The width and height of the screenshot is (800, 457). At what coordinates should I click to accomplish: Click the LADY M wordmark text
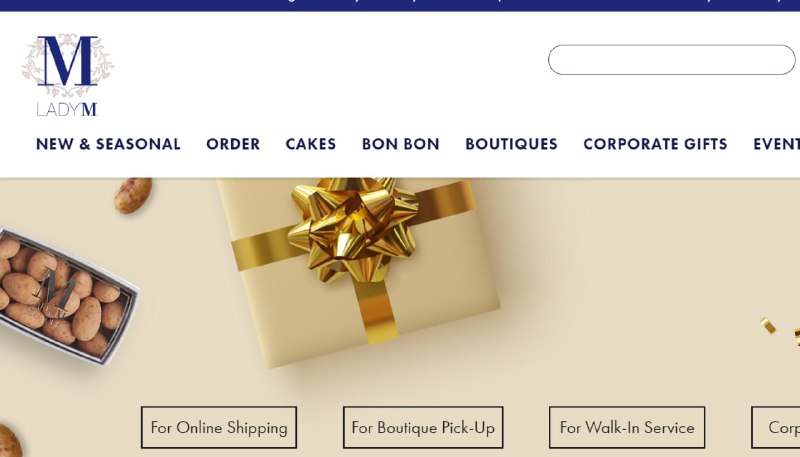click(67, 110)
